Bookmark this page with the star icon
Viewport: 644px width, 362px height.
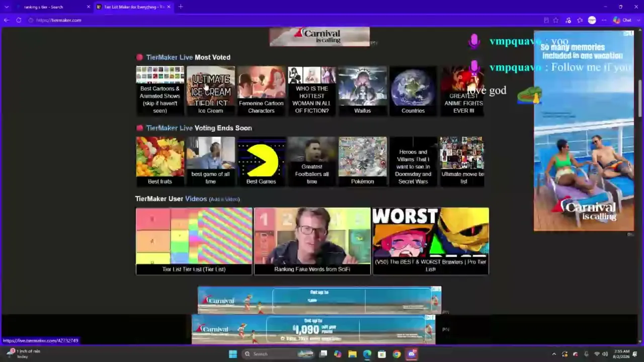tap(555, 20)
